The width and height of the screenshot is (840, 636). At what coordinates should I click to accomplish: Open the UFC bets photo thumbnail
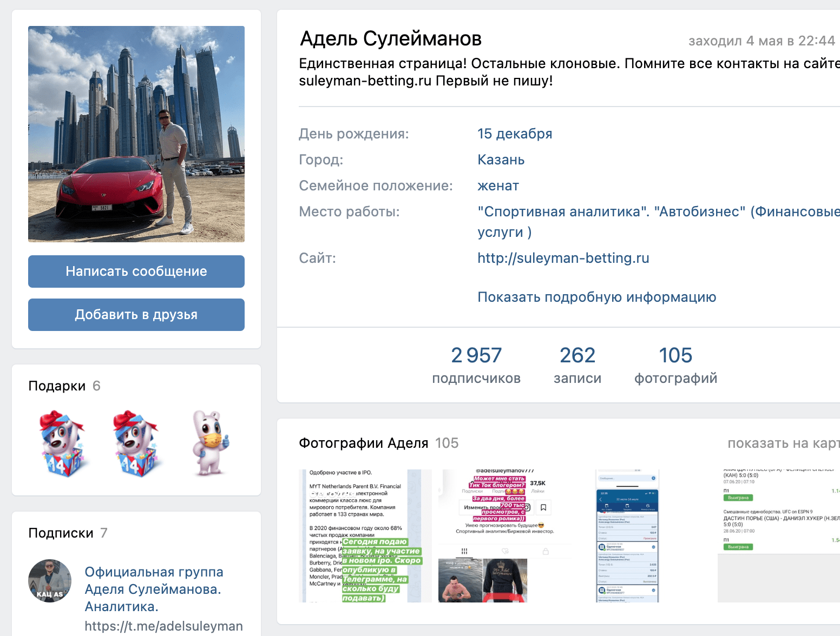(779, 536)
